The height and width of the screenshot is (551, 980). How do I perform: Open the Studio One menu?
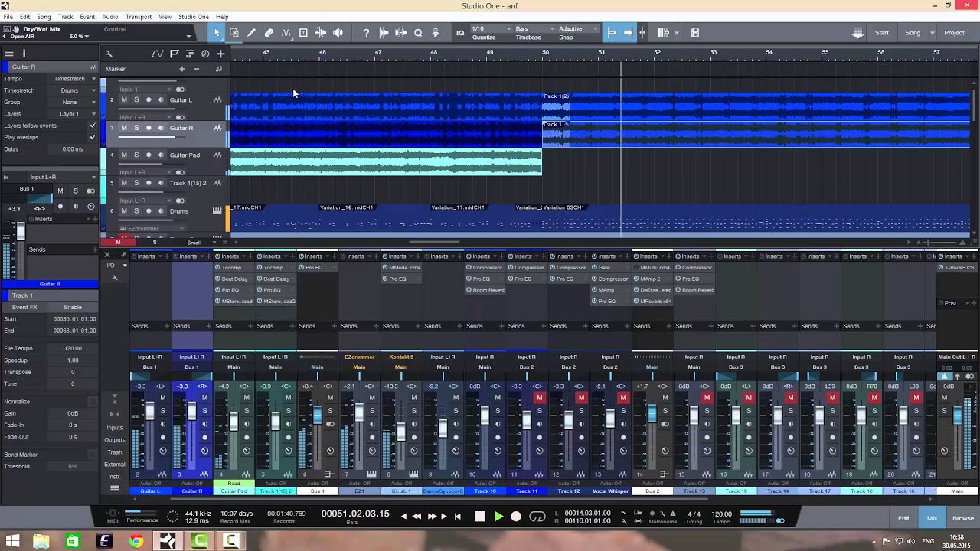pos(194,17)
